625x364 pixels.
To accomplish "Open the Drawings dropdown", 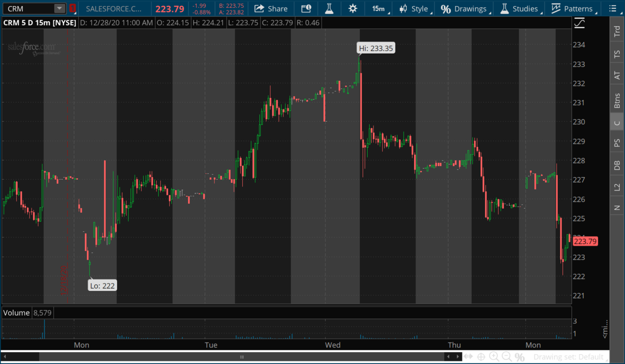I will pyautogui.click(x=464, y=9).
